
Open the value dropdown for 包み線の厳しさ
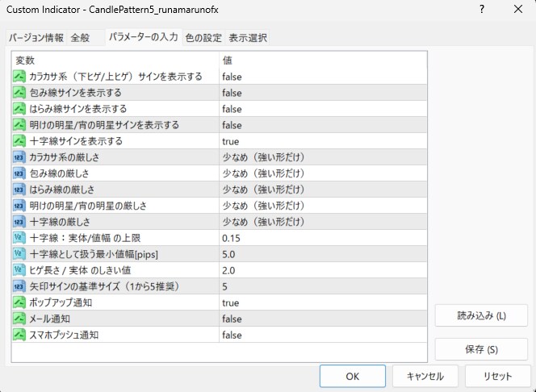323,173
